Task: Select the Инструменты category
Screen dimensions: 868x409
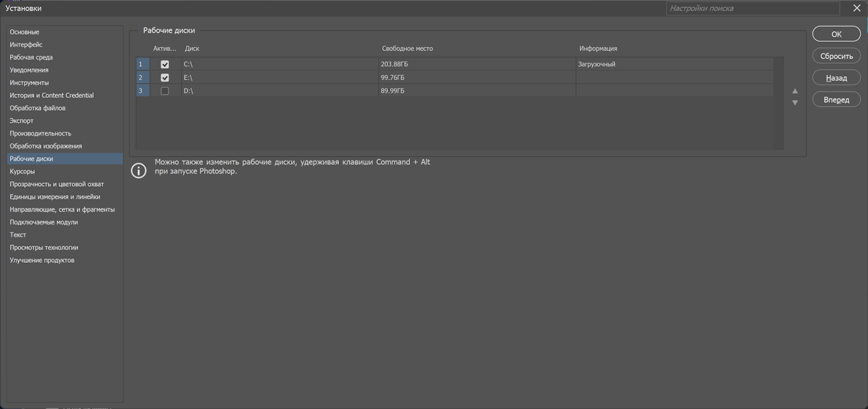Action: (x=29, y=83)
